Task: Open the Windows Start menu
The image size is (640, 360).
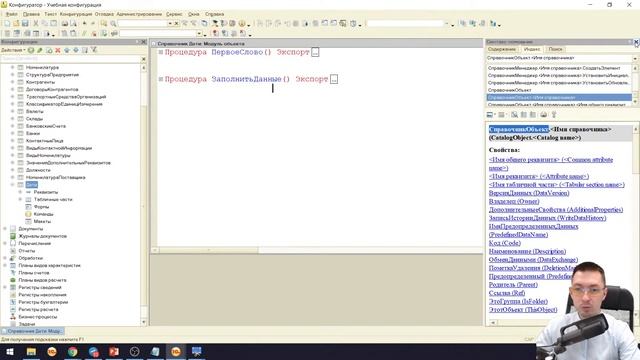Action: point(10,351)
